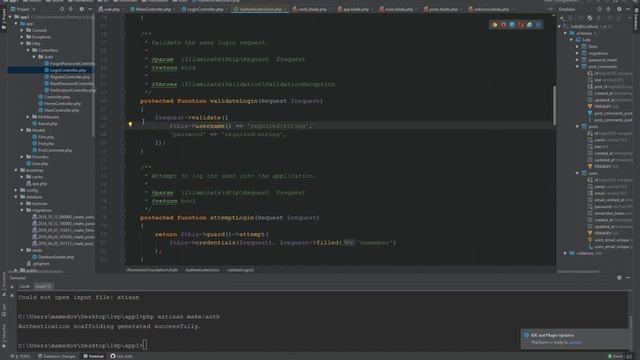Viewport: 640px width, 360px height.
Task: Collapse the Controllers folder
Action: point(28,50)
